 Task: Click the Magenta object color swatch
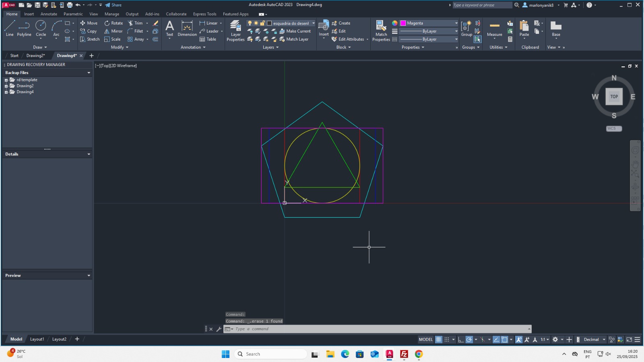pyautogui.click(x=403, y=23)
